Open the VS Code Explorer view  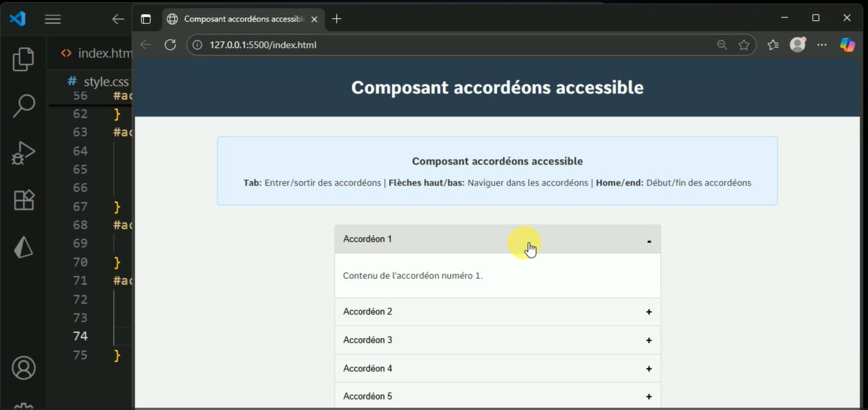pos(23,59)
